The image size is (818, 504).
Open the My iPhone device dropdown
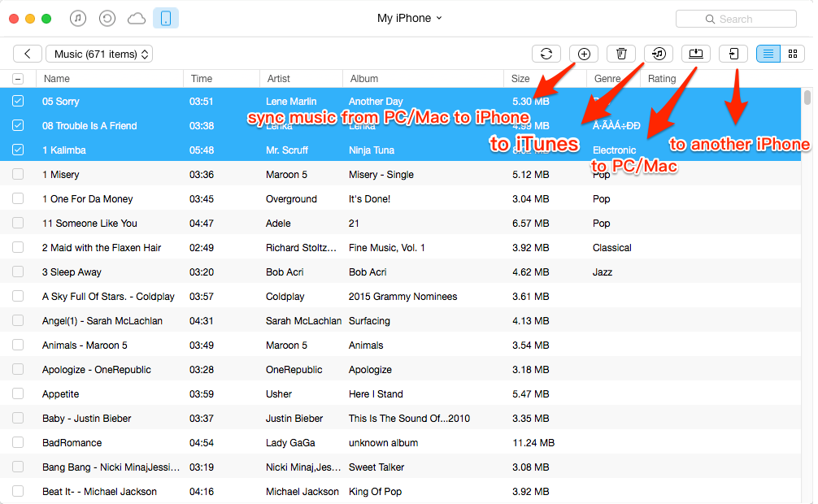pyautogui.click(x=410, y=18)
